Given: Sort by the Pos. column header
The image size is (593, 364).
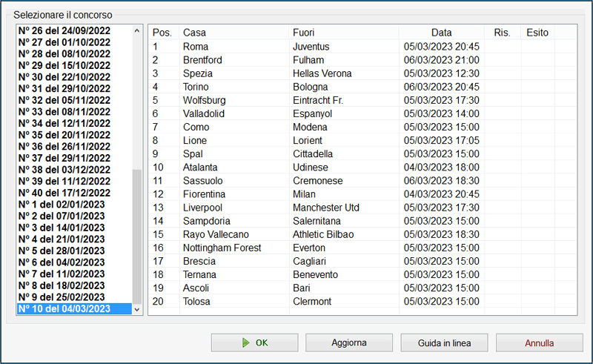Looking at the screenshot, I should [164, 33].
